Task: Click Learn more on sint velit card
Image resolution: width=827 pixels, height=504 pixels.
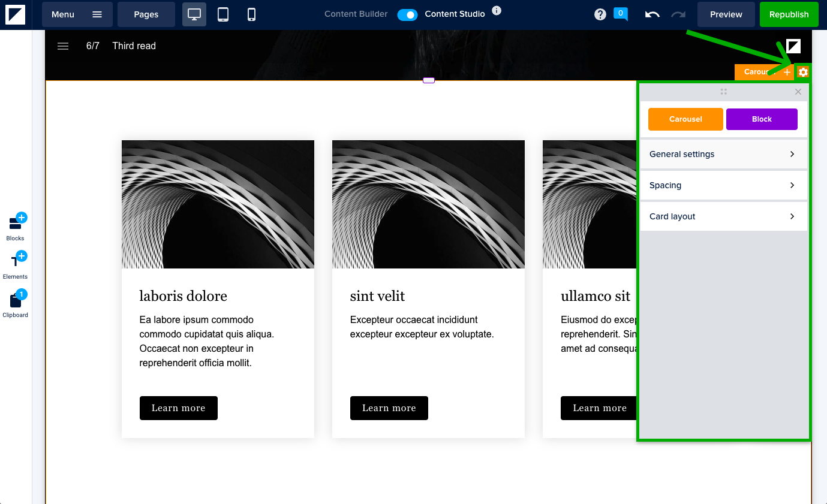Action: [389, 408]
